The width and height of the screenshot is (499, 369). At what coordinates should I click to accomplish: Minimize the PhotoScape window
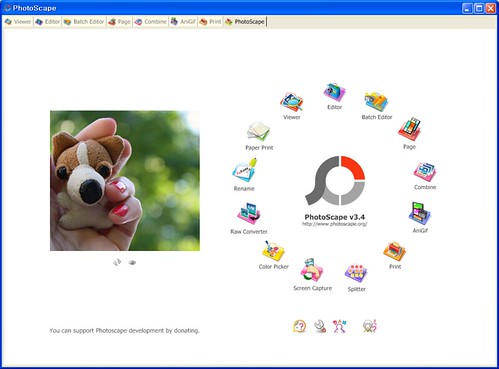click(x=467, y=8)
